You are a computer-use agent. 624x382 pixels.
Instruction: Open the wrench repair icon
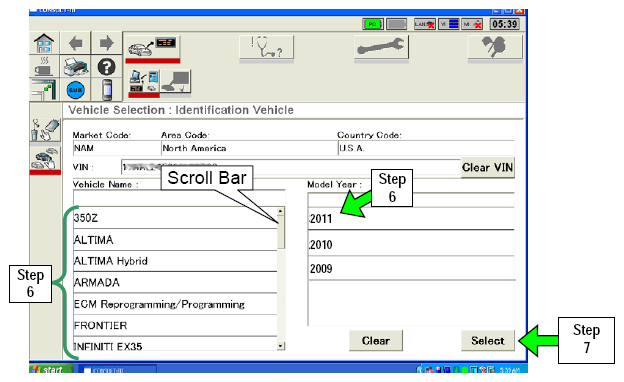click(x=381, y=47)
